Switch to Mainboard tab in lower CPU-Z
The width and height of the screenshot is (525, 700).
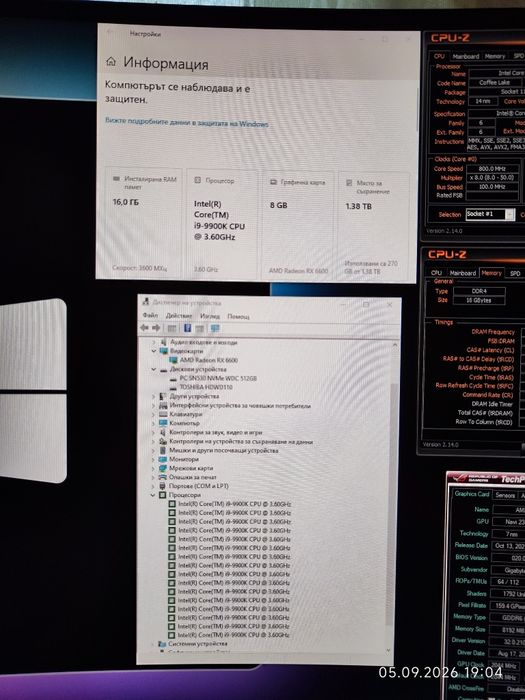(x=462, y=273)
